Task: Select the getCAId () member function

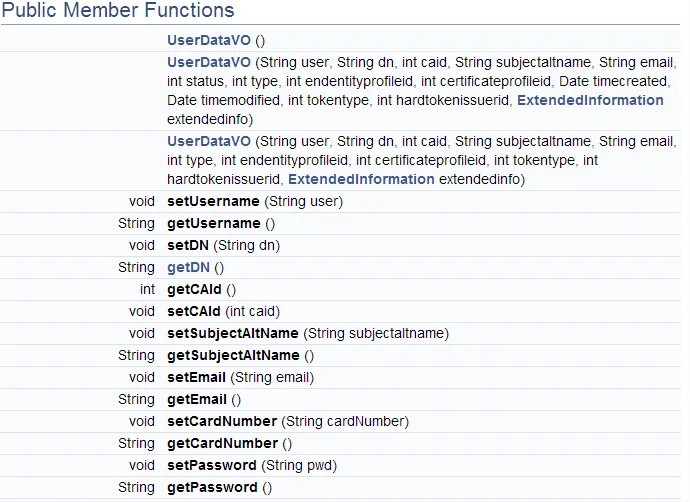Action: coord(194,289)
